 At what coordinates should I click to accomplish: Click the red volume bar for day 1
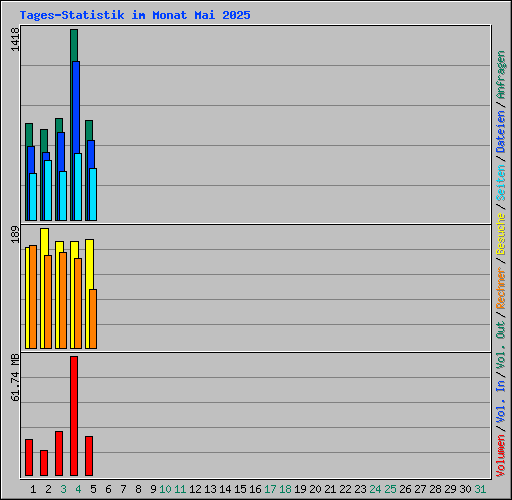point(29,457)
